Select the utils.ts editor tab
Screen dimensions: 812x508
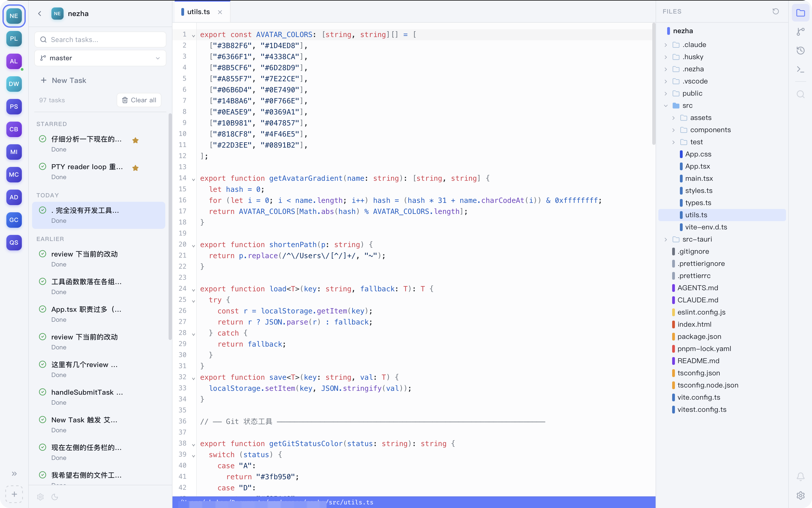pyautogui.click(x=198, y=12)
